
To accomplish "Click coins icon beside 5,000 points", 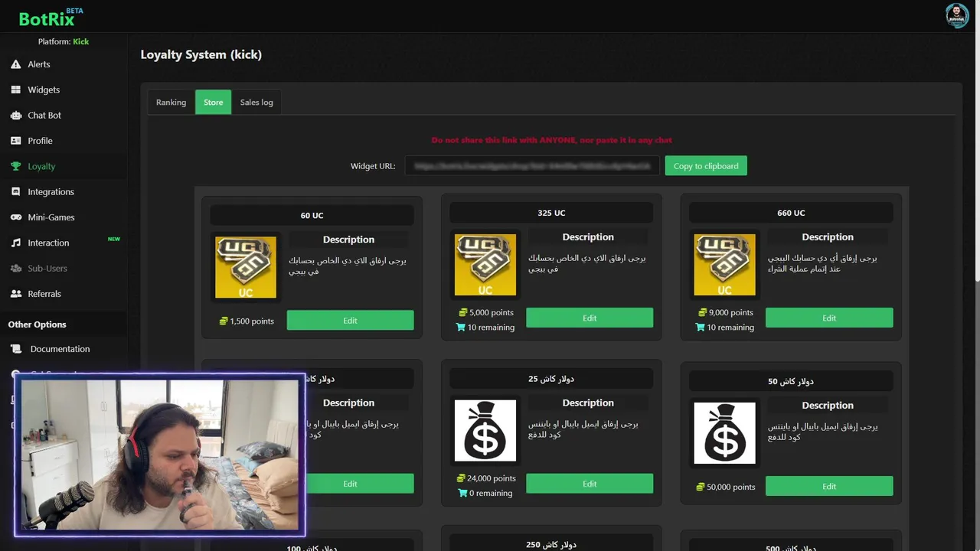I will (463, 313).
